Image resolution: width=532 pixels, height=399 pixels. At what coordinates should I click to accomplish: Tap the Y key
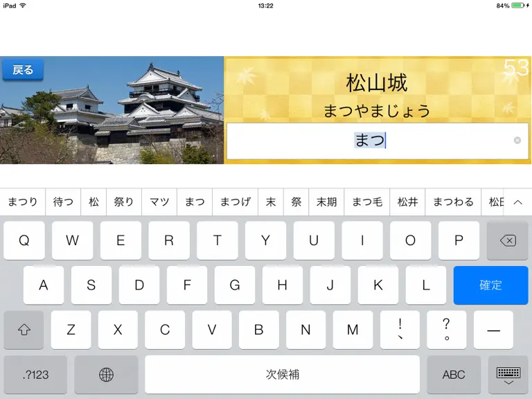click(x=266, y=240)
